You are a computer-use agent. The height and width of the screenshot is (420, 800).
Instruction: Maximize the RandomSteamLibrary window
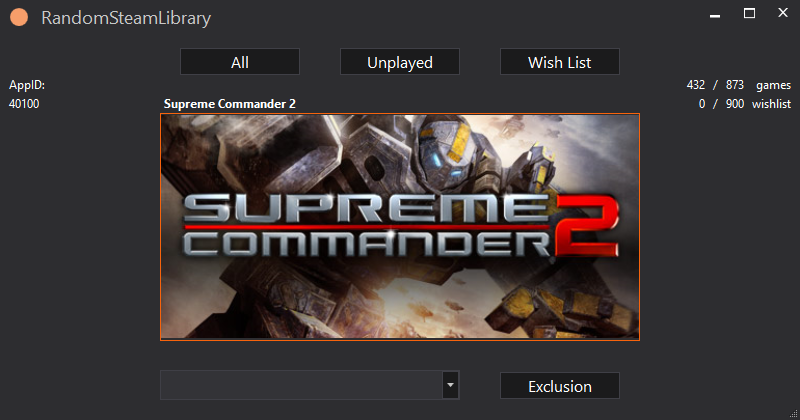tap(749, 14)
